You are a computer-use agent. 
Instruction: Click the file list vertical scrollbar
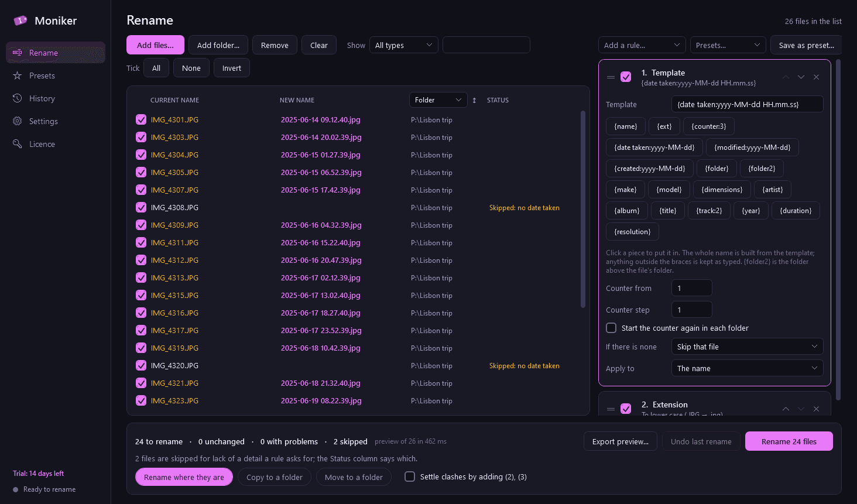(583, 209)
